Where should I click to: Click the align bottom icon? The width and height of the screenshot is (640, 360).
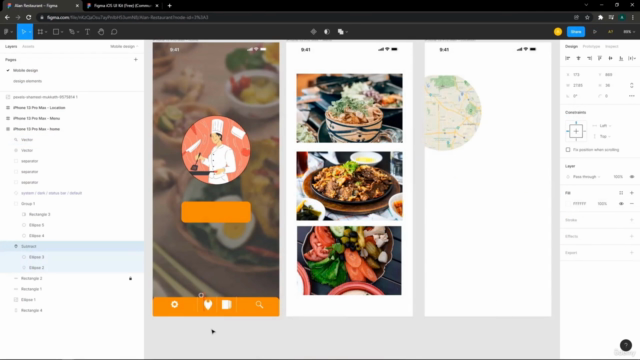[621, 58]
